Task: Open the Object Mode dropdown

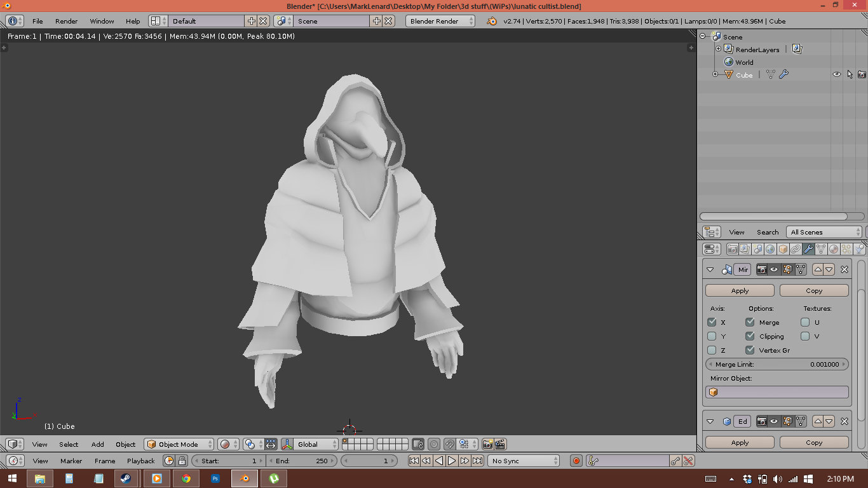Action: click(x=179, y=444)
